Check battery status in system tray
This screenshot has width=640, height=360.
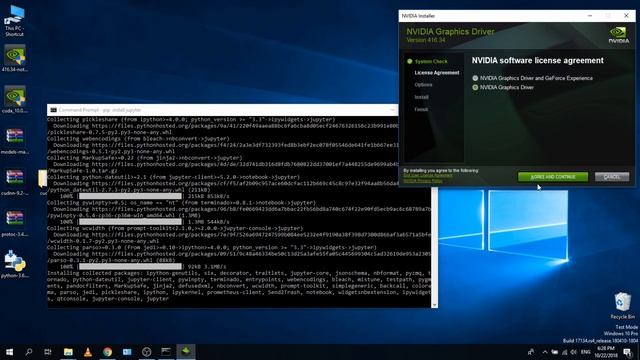(x=555, y=352)
